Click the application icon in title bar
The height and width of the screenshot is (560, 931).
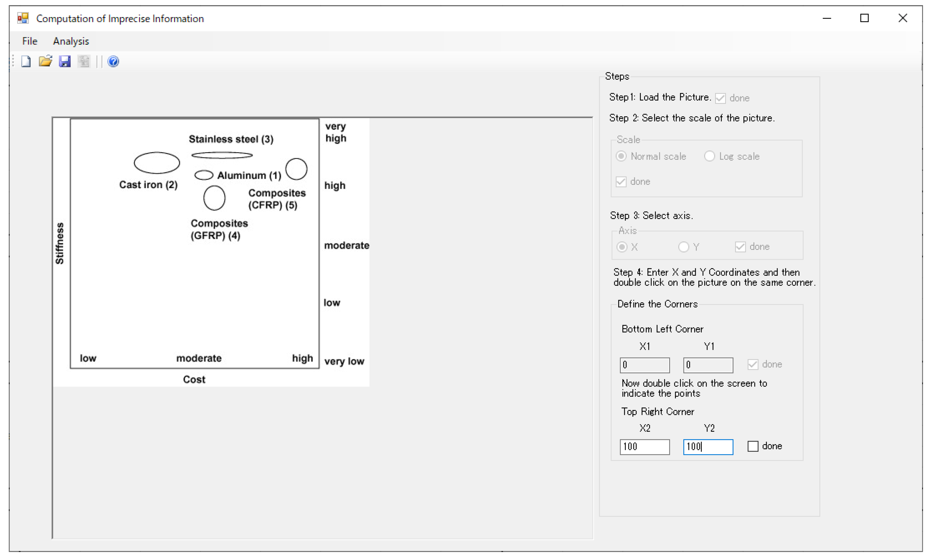tap(23, 18)
